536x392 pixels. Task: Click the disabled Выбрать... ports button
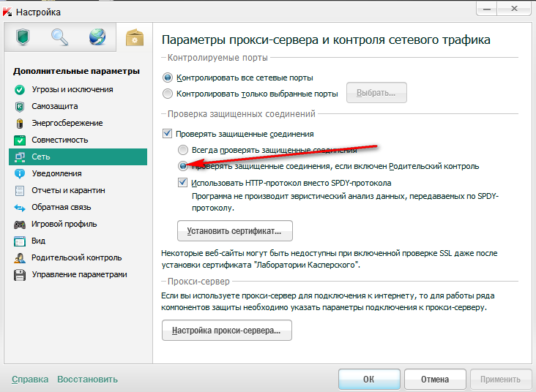(x=376, y=93)
